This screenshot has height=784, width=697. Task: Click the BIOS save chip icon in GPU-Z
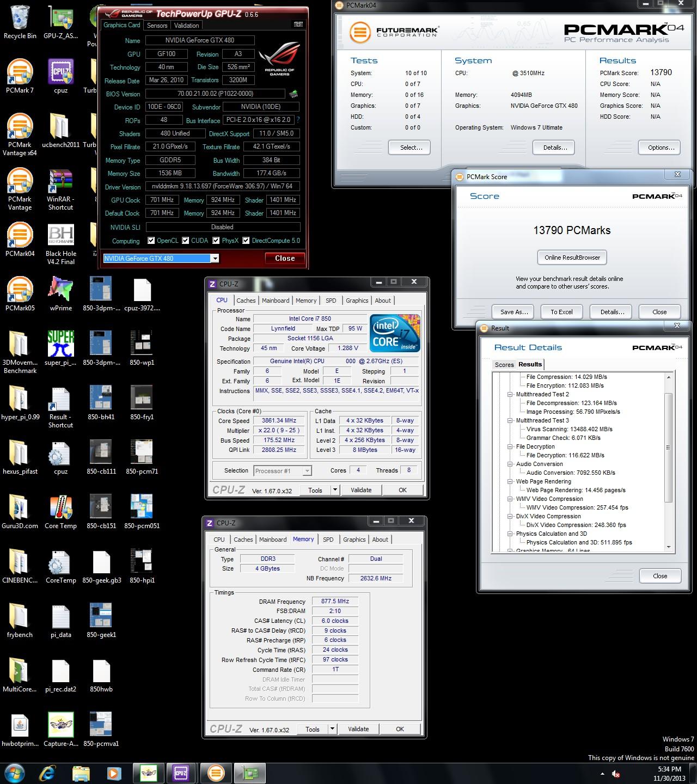(294, 94)
